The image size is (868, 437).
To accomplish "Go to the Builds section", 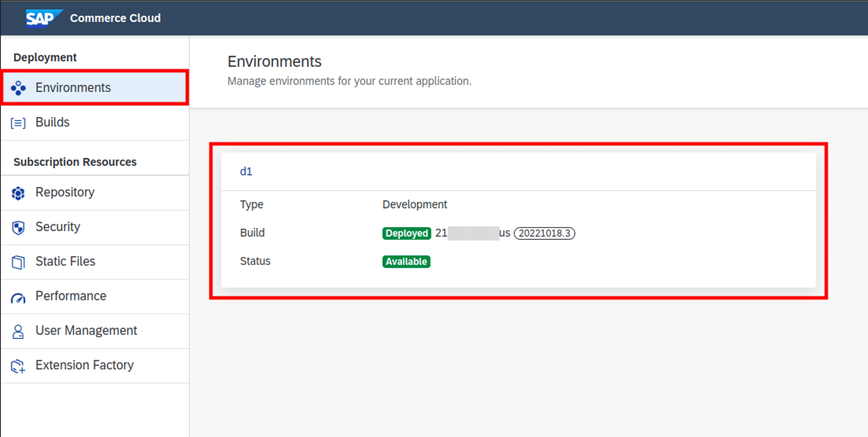I will tap(95, 122).
